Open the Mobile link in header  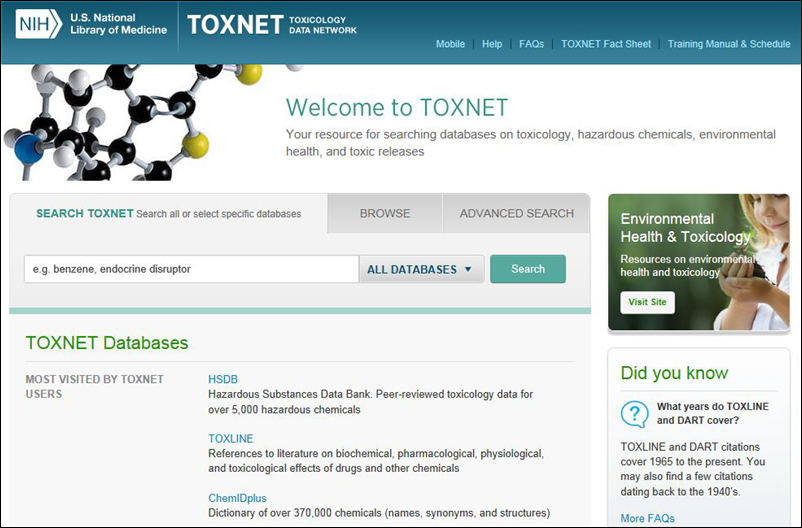tap(450, 44)
